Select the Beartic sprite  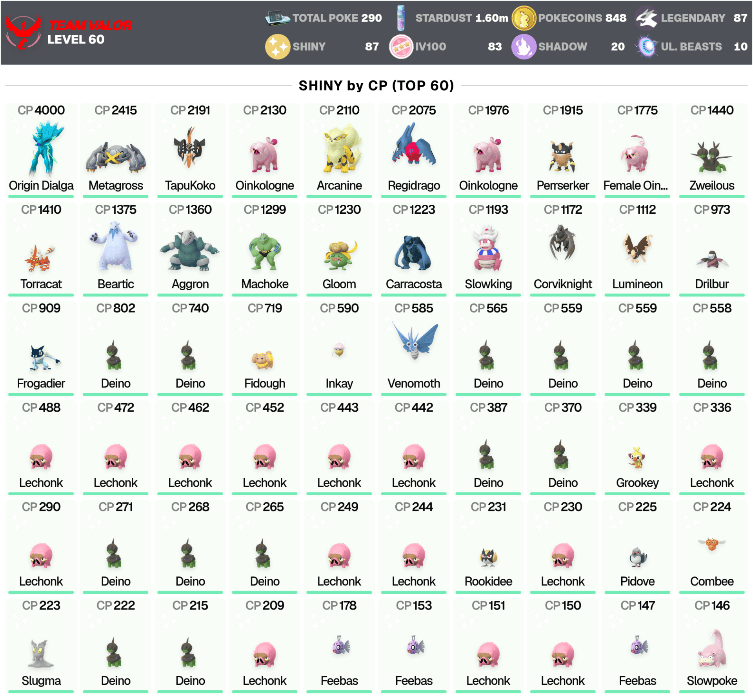pos(114,245)
